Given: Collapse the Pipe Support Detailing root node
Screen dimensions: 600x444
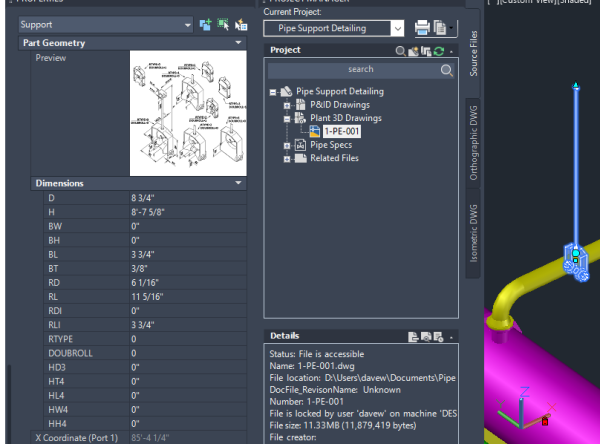Looking at the screenshot, I should 273,92.
